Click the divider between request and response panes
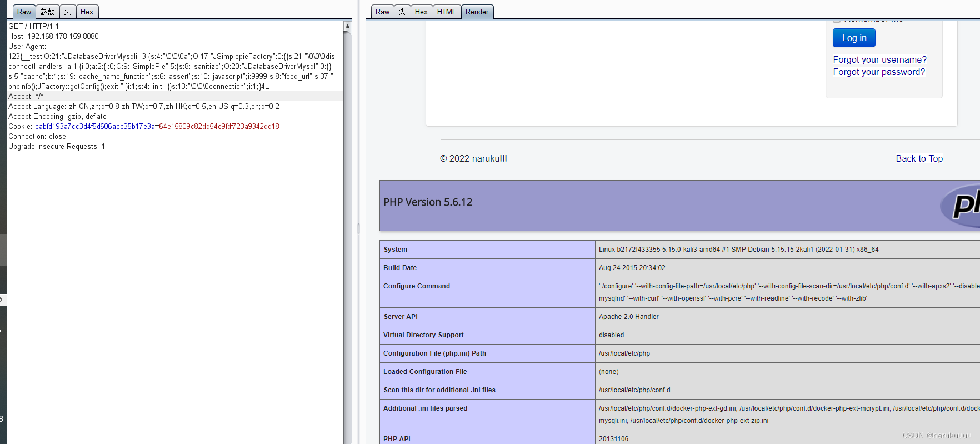 [x=358, y=228]
